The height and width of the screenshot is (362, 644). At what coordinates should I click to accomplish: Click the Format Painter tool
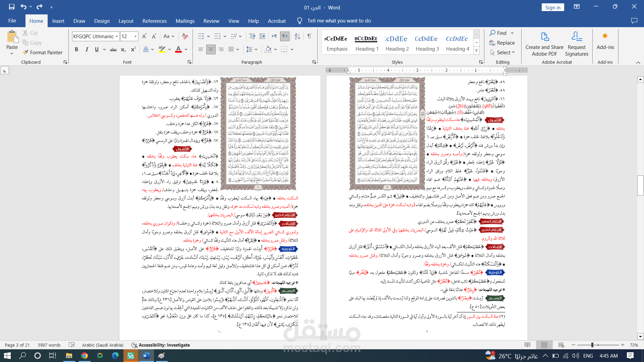point(43,52)
